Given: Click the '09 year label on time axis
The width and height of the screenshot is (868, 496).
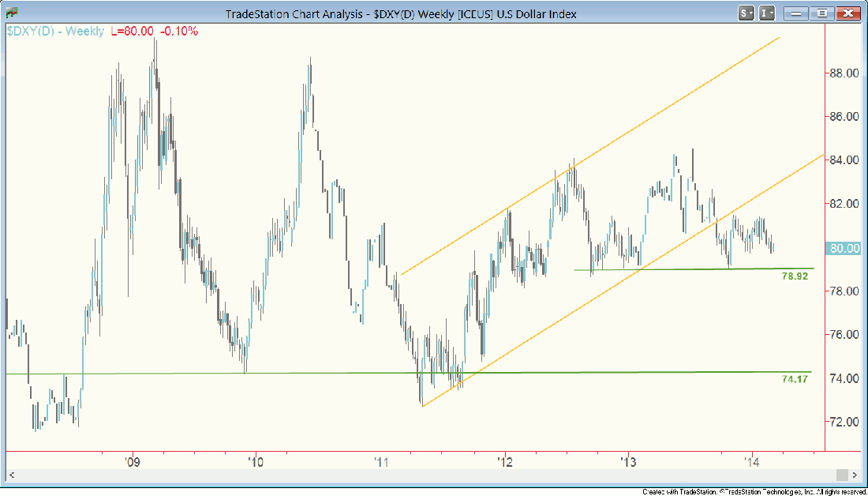Looking at the screenshot, I should coord(132,460).
